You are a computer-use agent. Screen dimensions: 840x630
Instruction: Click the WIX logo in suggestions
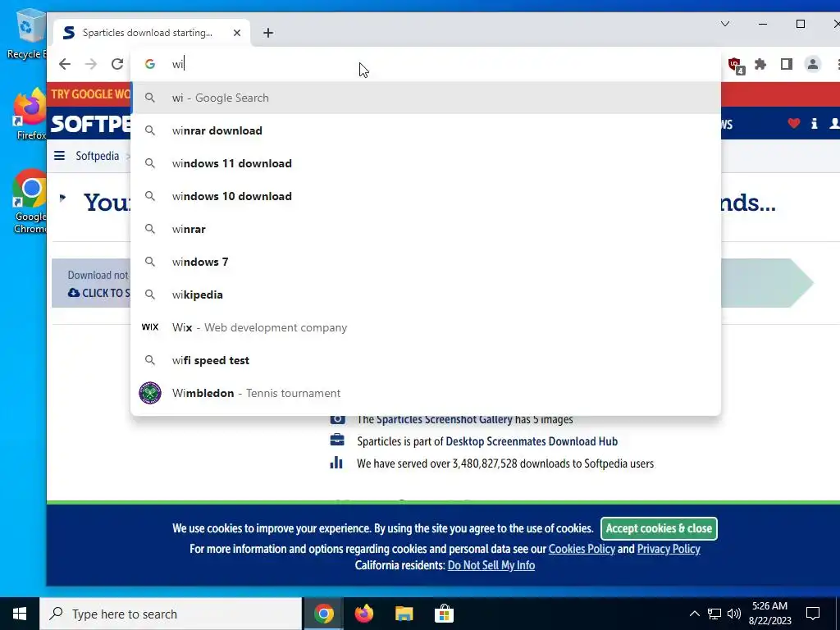(x=150, y=326)
